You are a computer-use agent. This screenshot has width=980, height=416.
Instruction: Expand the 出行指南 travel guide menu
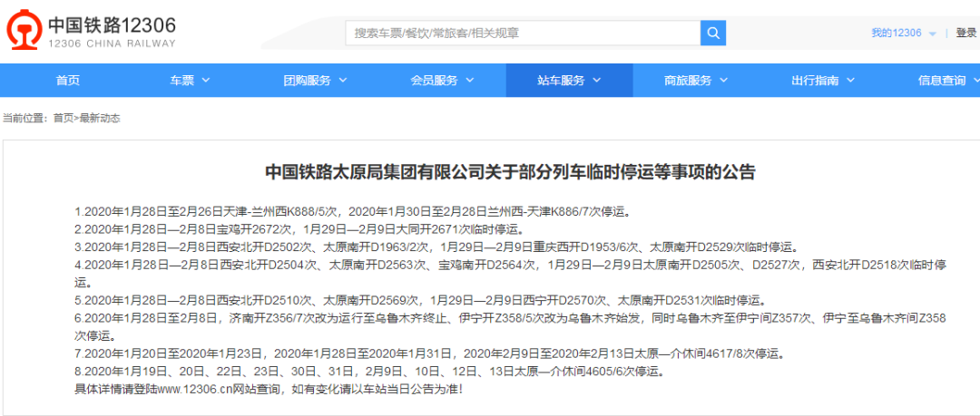tap(822, 81)
